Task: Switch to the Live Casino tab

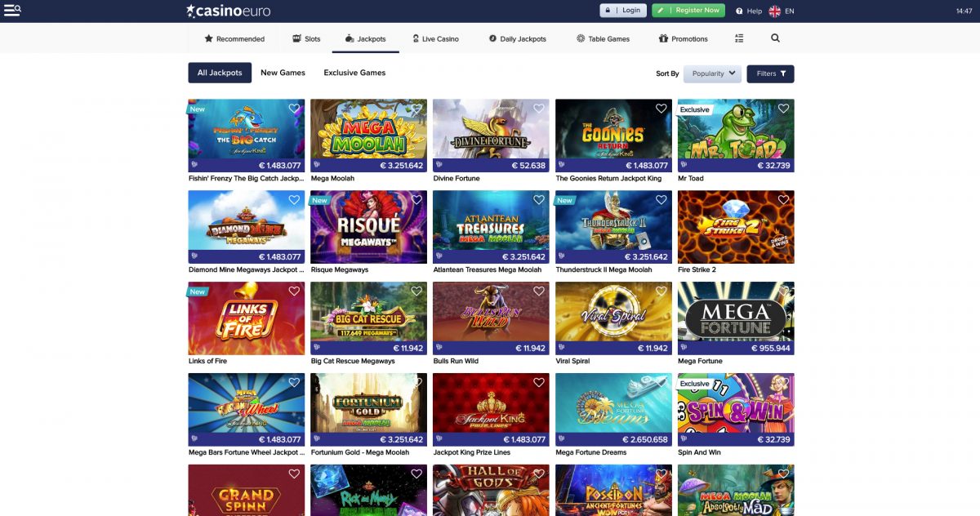Action: [x=435, y=38]
